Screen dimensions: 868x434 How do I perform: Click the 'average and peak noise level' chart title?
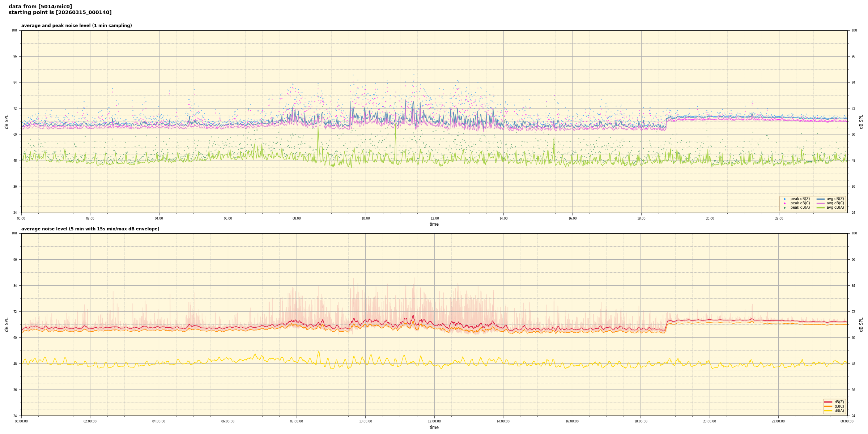pyautogui.click(x=76, y=26)
